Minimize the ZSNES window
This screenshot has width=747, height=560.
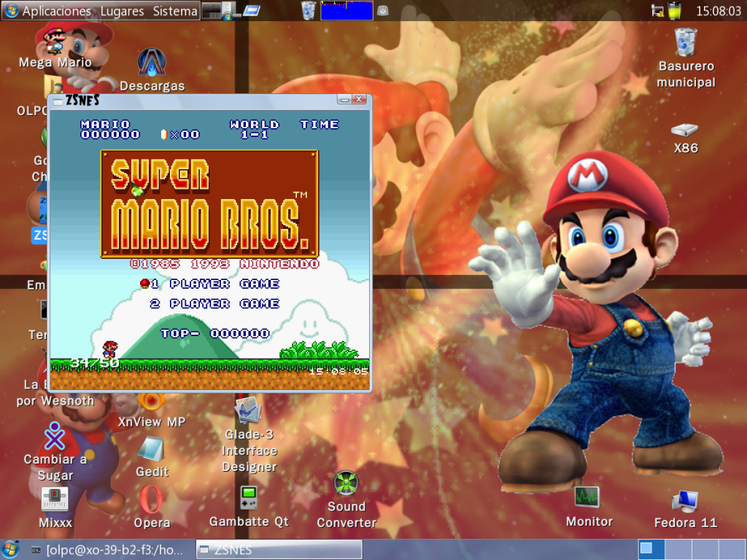coord(344,99)
